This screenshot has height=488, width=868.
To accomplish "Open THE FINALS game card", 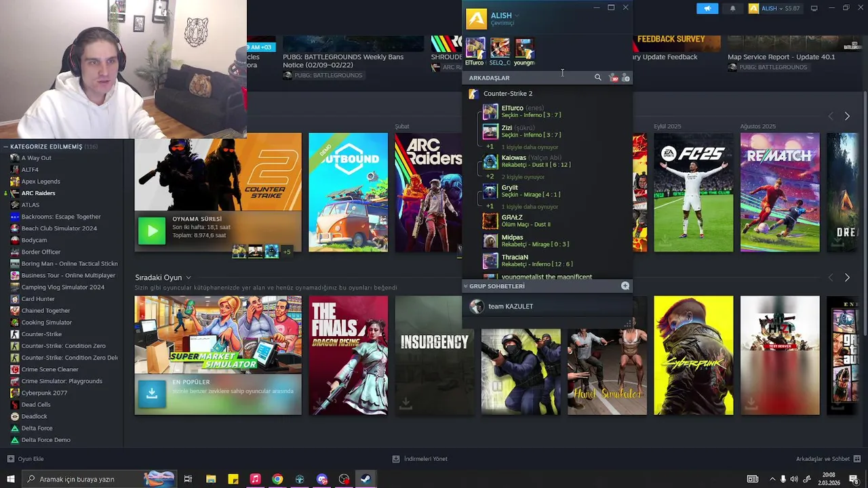I will click(x=348, y=355).
